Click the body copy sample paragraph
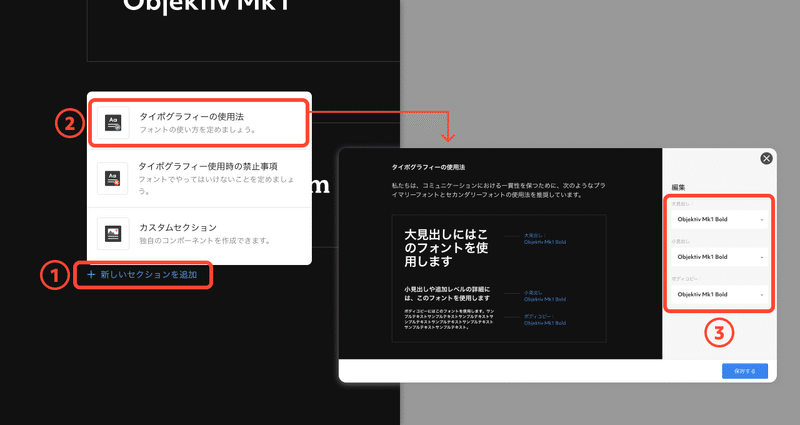 pyautogui.click(x=449, y=319)
